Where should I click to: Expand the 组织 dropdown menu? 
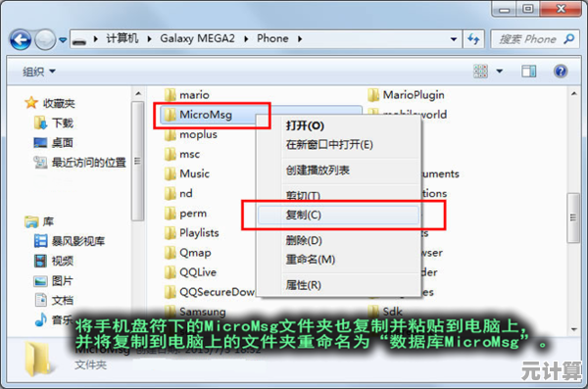click(39, 72)
